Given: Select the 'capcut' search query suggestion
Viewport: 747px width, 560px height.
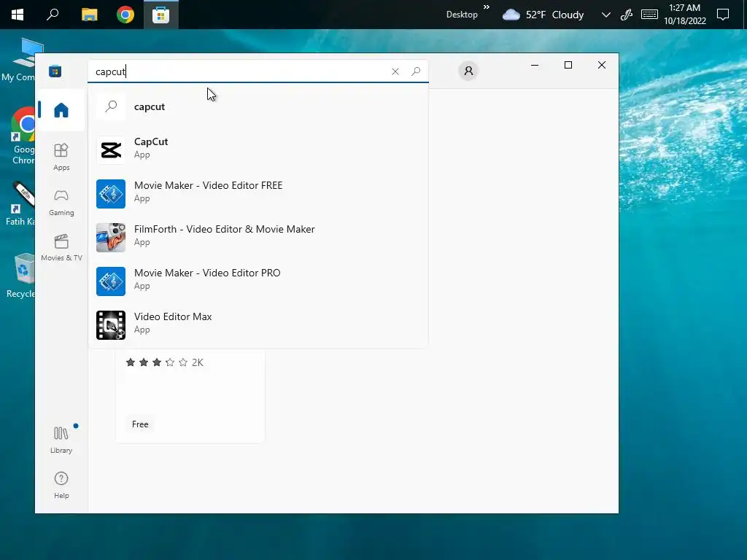Looking at the screenshot, I should tap(258, 106).
